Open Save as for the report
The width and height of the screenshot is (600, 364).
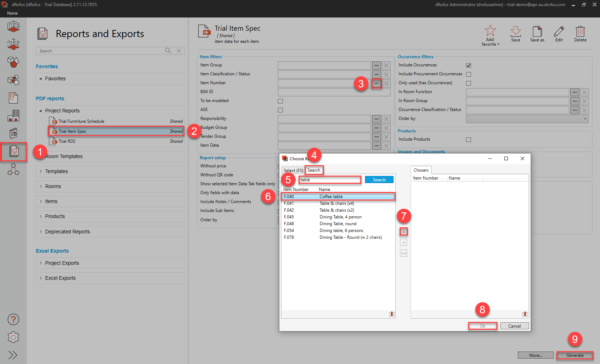point(537,31)
